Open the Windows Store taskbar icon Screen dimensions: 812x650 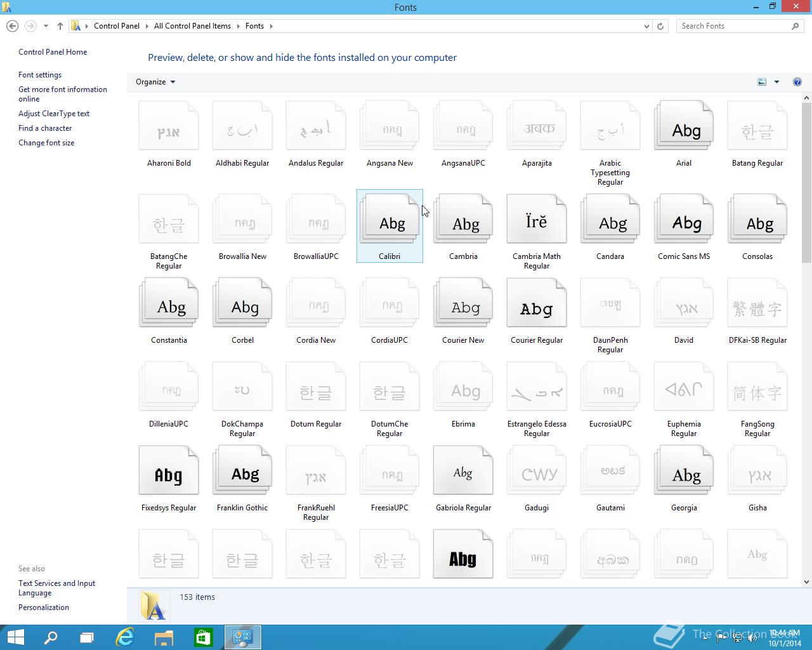tap(203, 637)
